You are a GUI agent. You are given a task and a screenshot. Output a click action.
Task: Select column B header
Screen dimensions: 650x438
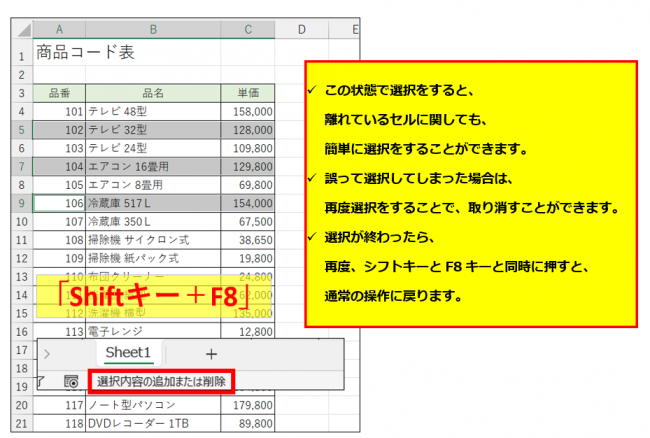[x=153, y=31]
